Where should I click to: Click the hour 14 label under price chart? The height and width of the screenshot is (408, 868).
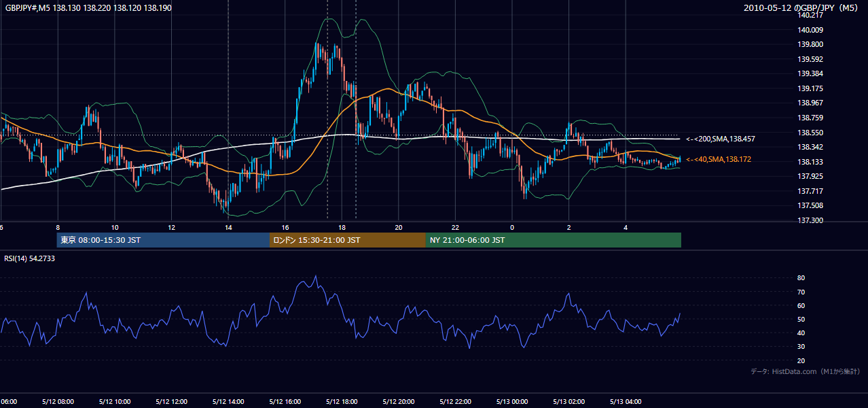point(228,227)
